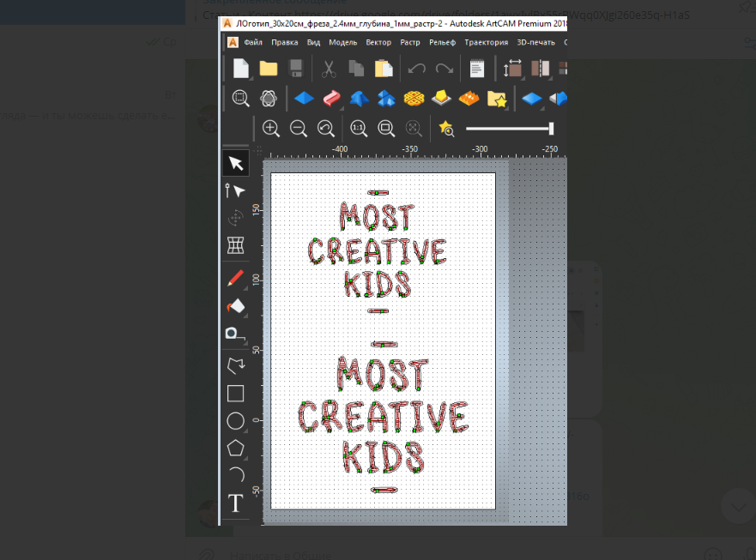Open the Set Model Size tool

point(512,69)
